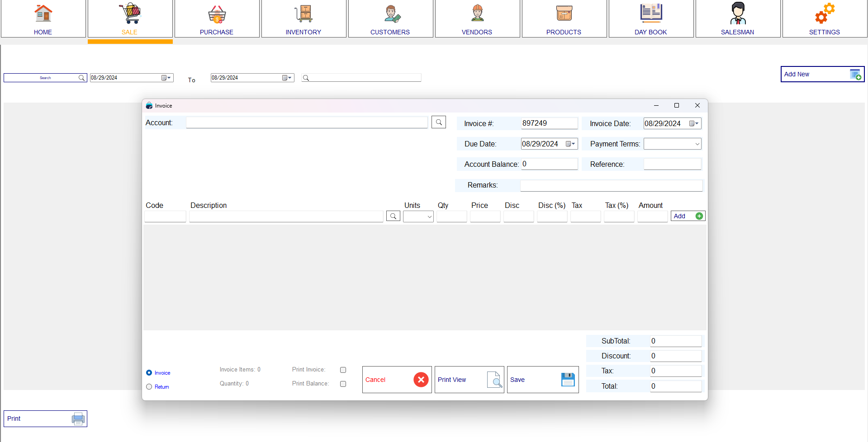This screenshot has height=442, width=868.
Task: Click the item Description search magnifier
Action: (x=393, y=216)
